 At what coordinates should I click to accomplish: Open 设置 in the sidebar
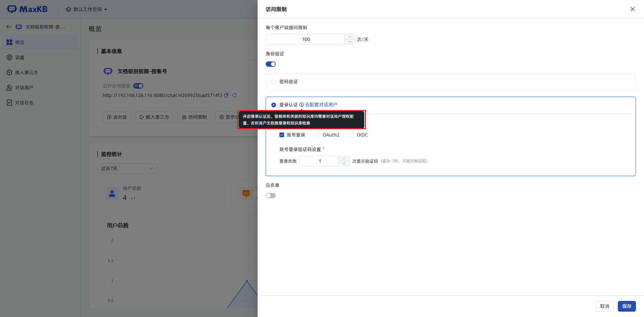point(19,57)
